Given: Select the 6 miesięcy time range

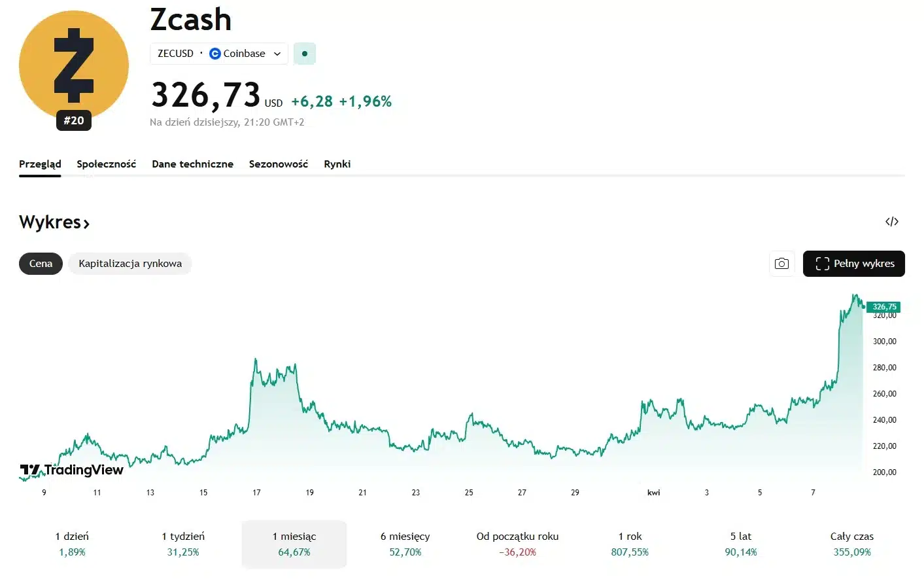Looking at the screenshot, I should click(x=405, y=544).
